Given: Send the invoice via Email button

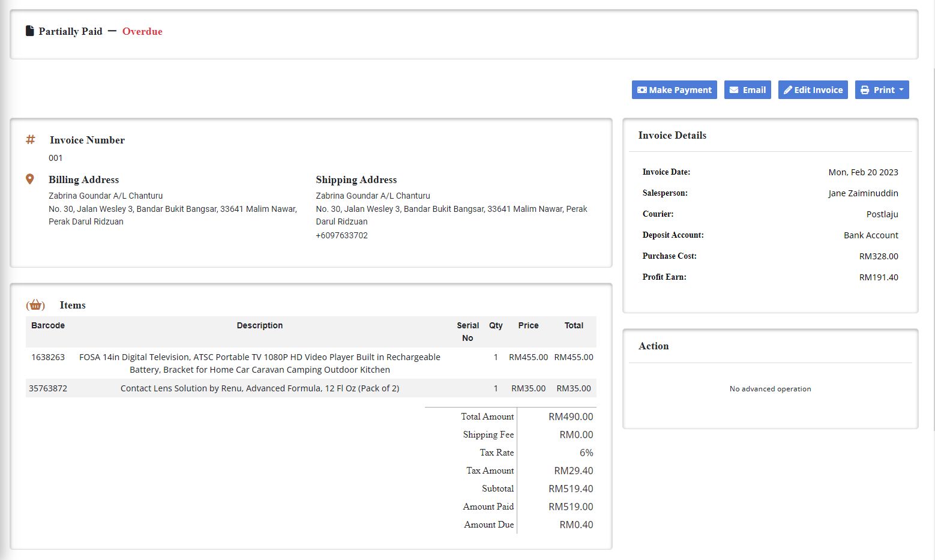Looking at the screenshot, I should (x=747, y=90).
